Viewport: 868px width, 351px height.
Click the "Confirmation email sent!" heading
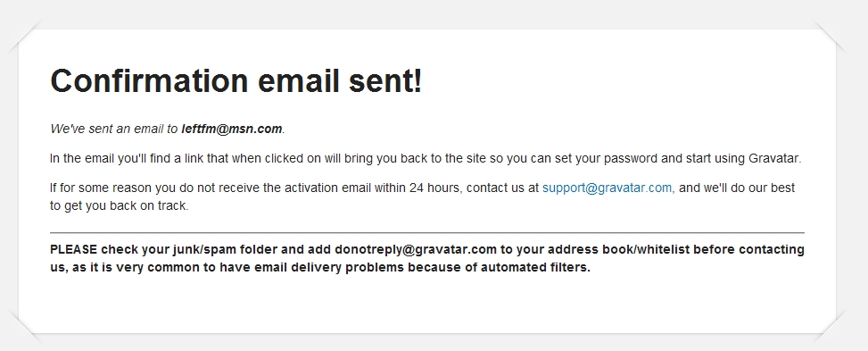[236, 80]
